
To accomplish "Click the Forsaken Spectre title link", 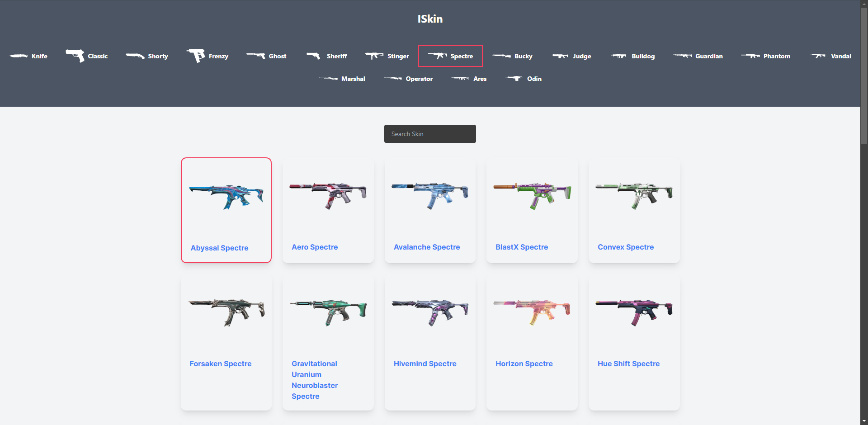I will pyautogui.click(x=221, y=364).
